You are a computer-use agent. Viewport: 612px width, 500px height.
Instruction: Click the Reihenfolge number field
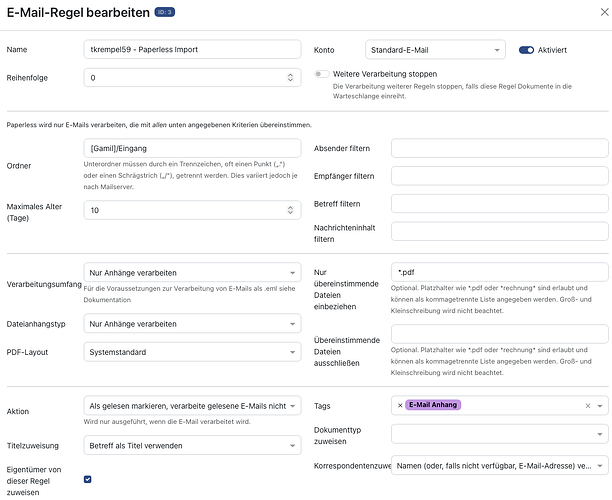[192, 78]
